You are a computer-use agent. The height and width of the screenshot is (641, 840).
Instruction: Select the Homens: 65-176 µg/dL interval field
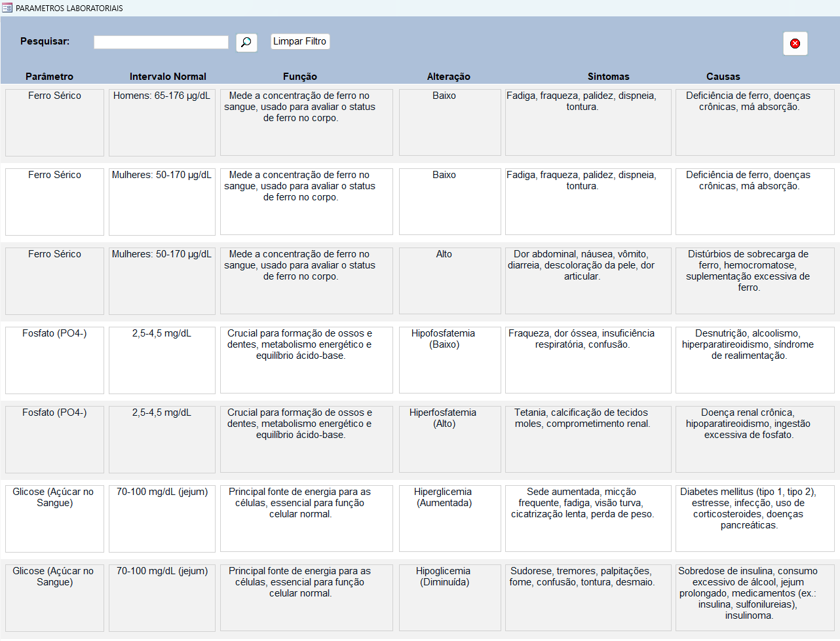click(x=162, y=122)
